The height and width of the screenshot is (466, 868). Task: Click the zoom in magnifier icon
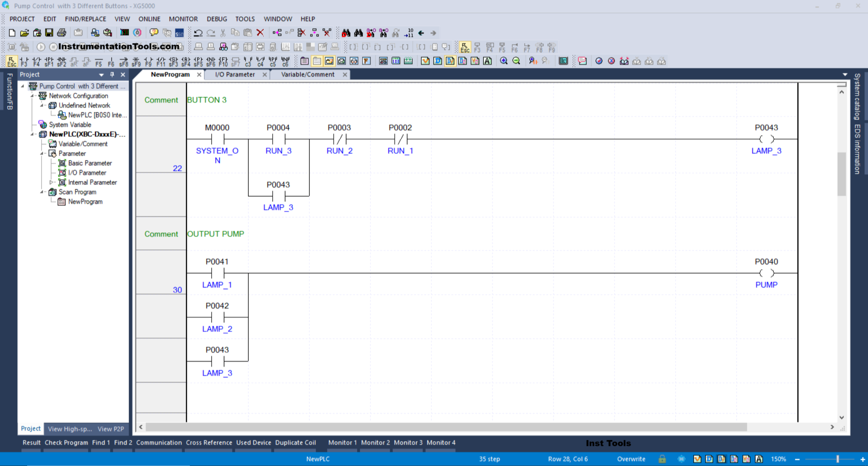[x=504, y=61]
